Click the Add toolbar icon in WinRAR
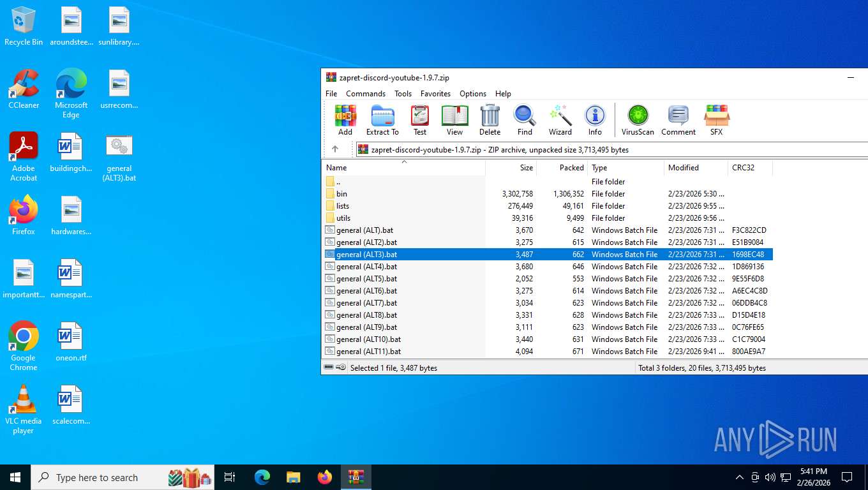This screenshot has height=490, width=868. tap(345, 120)
